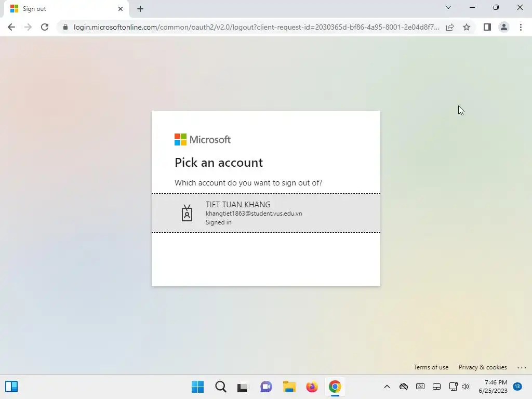The height and width of the screenshot is (399, 532).
Task: Click the Microsoft logo
Action: (203, 139)
